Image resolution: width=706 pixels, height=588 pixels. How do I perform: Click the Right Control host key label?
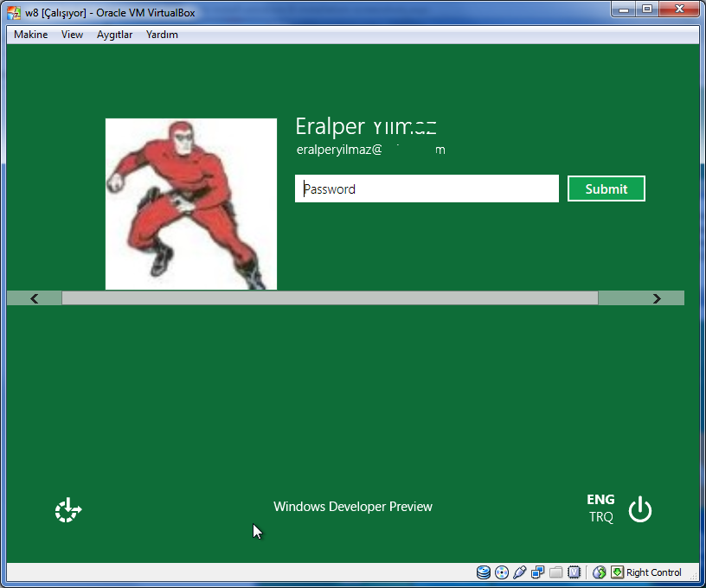[x=654, y=572]
